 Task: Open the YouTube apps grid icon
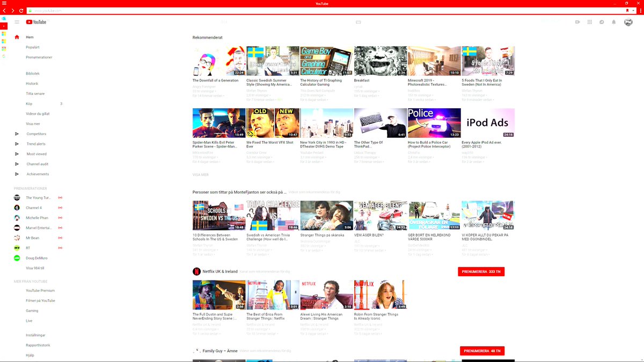[x=590, y=22]
